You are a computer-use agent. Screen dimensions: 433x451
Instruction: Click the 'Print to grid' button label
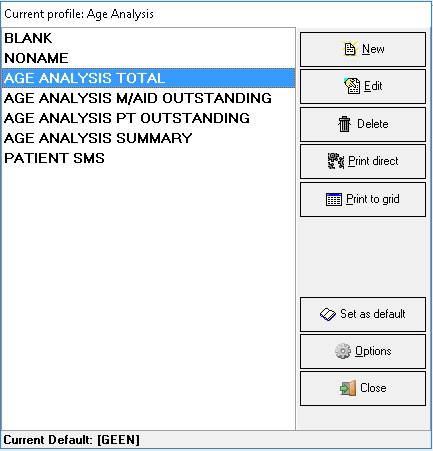coord(373,199)
